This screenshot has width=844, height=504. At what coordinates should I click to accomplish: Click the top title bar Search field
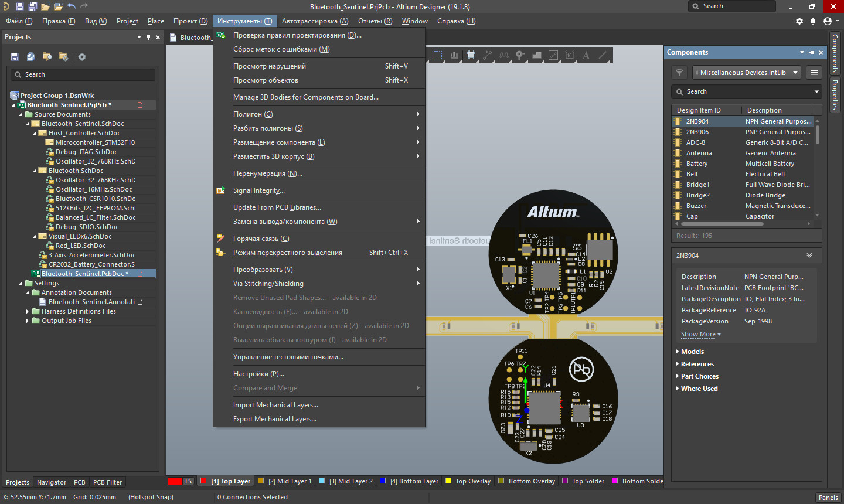click(732, 6)
